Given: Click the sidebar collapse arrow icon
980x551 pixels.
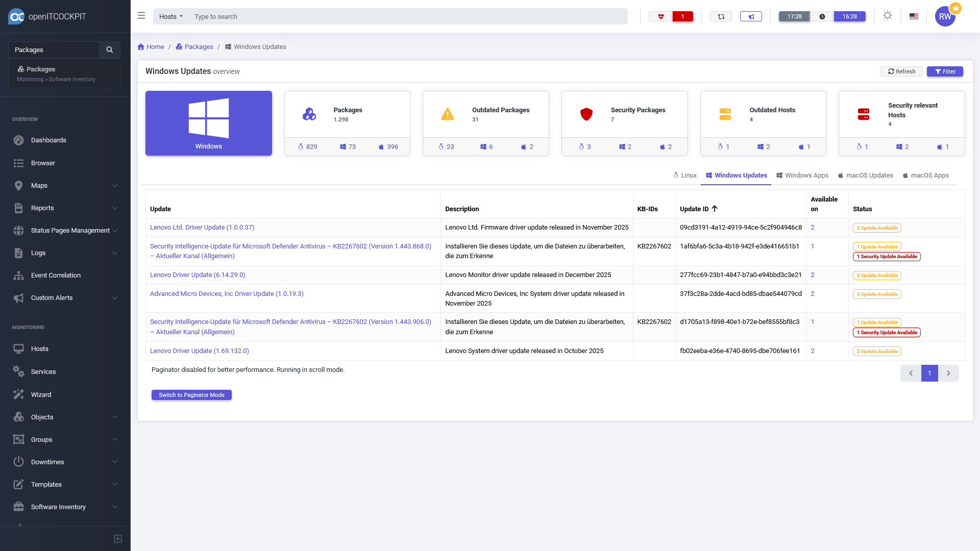Looking at the screenshot, I should 118,539.
